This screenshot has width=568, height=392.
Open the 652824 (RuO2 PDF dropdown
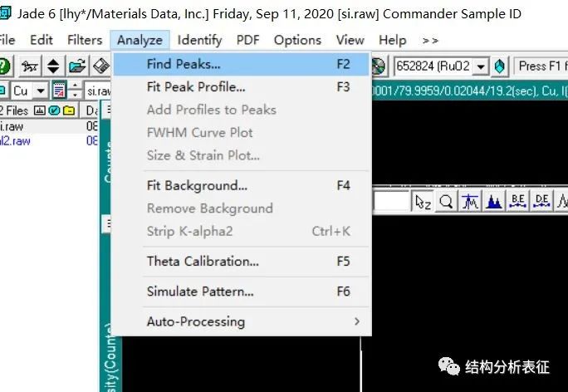tap(481, 66)
